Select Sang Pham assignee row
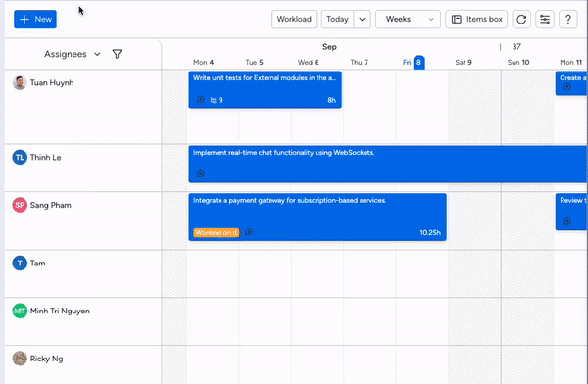 pyautogui.click(x=83, y=220)
